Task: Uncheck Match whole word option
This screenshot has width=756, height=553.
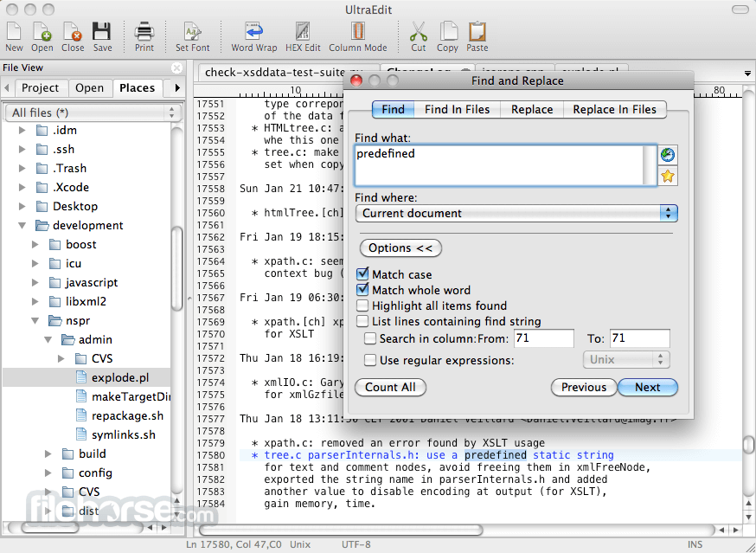Action: tap(362, 290)
